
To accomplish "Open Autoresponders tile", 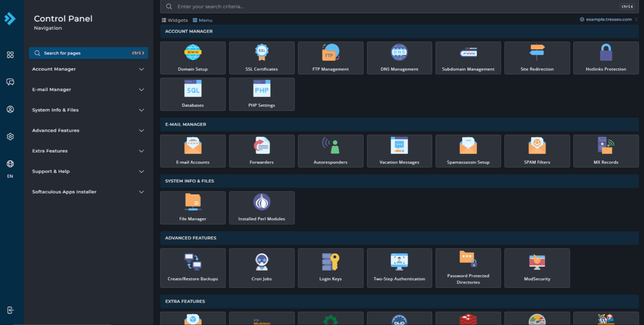I will click(331, 151).
